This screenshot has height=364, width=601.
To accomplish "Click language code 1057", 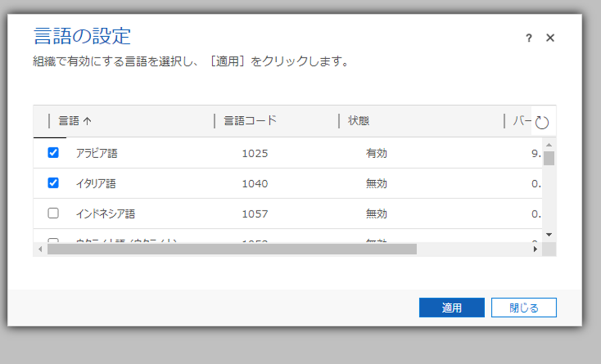I will coord(255,214).
